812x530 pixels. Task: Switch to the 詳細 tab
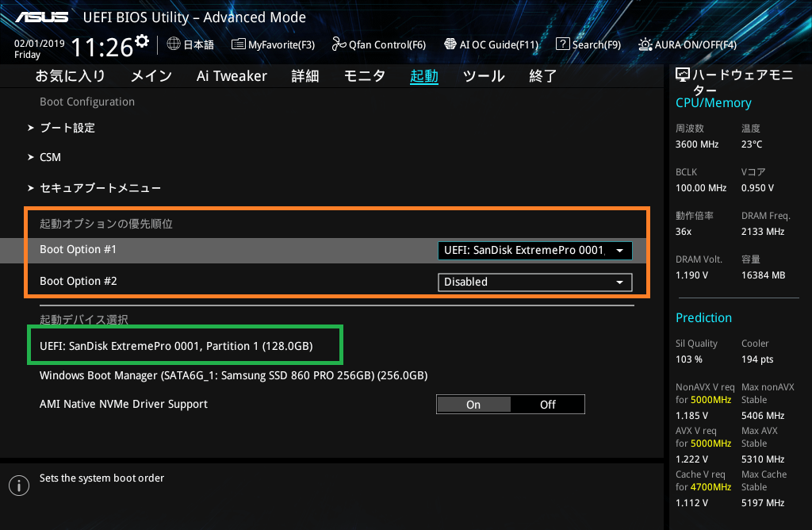click(x=305, y=76)
